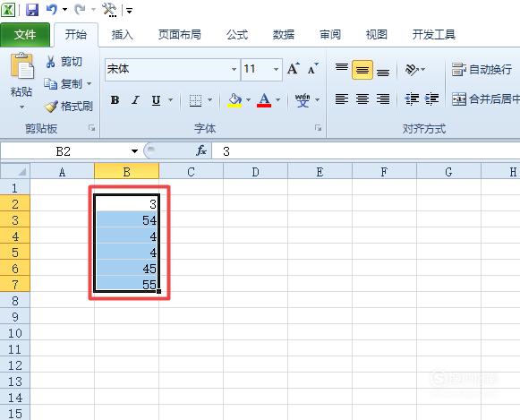Image resolution: width=520 pixels, height=420 pixels.
Task: Select Center text alignment icon
Action: (x=362, y=99)
